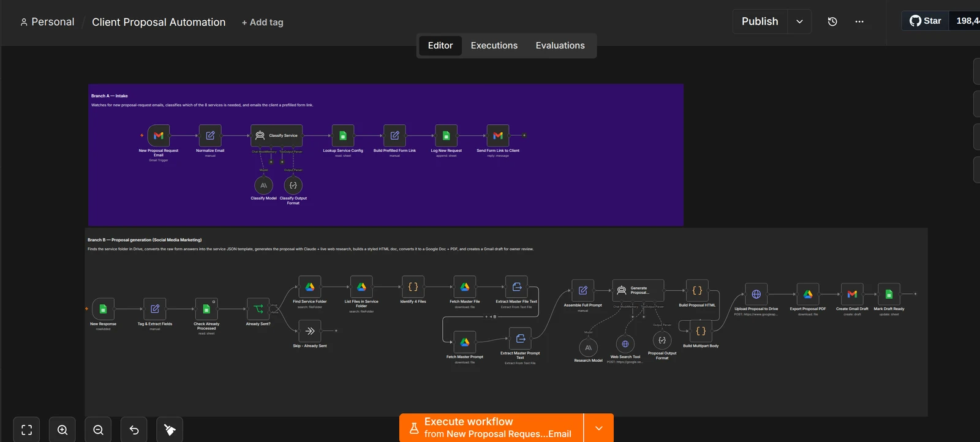980x442 pixels.
Task: Open the Generate Proposal agent node
Action: click(x=638, y=290)
